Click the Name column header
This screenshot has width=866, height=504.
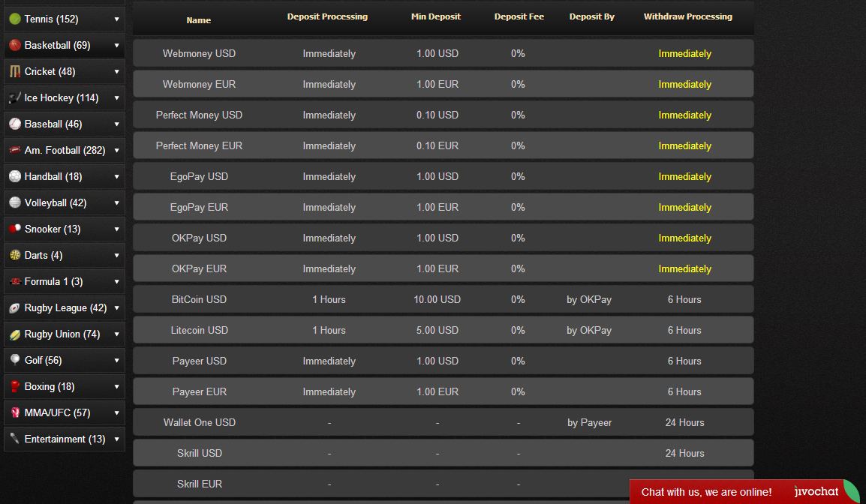tap(199, 19)
